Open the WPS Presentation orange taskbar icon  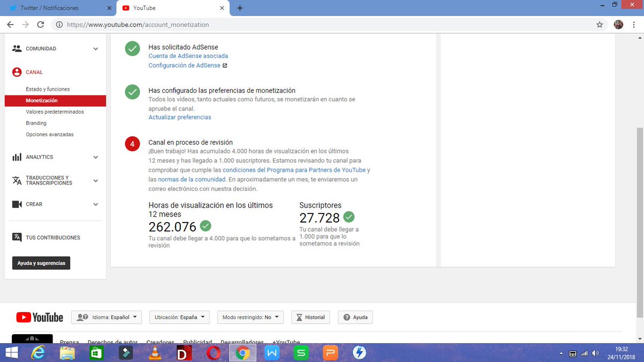point(330,353)
